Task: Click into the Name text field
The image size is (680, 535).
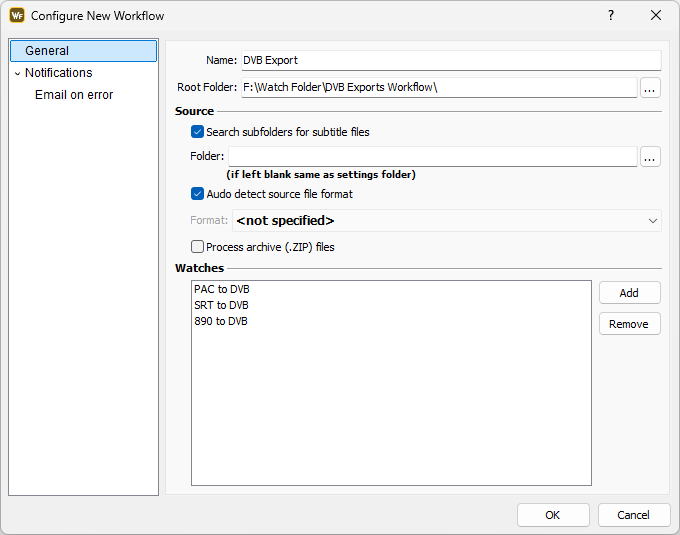Action: pyautogui.click(x=450, y=61)
